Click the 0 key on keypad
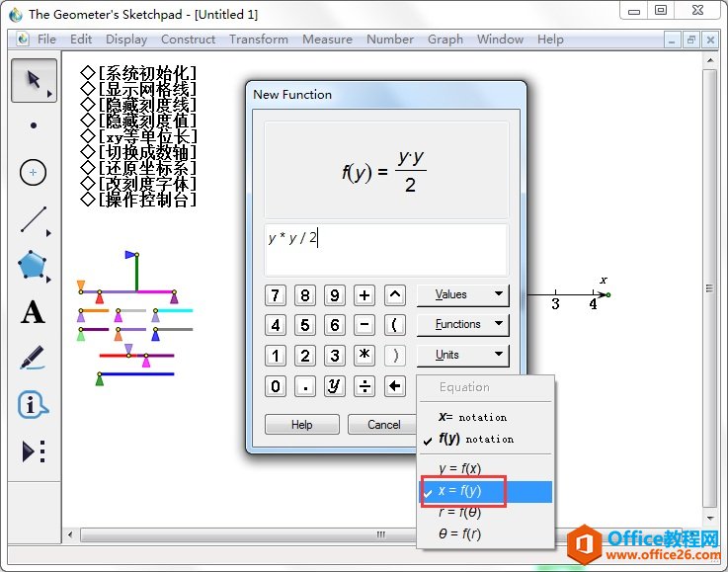The width and height of the screenshot is (728, 572). click(276, 386)
